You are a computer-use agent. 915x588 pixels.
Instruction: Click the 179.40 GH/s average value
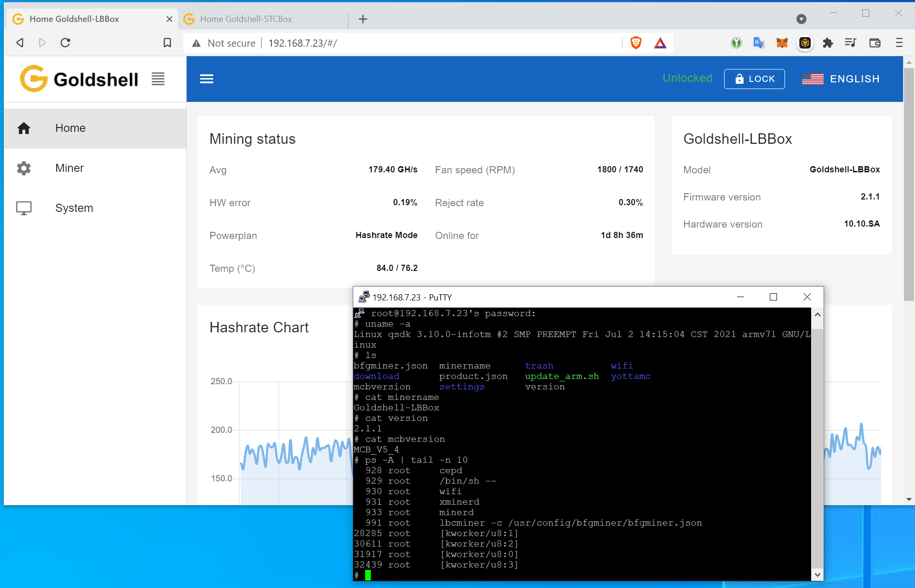pyautogui.click(x=393, y=169)
